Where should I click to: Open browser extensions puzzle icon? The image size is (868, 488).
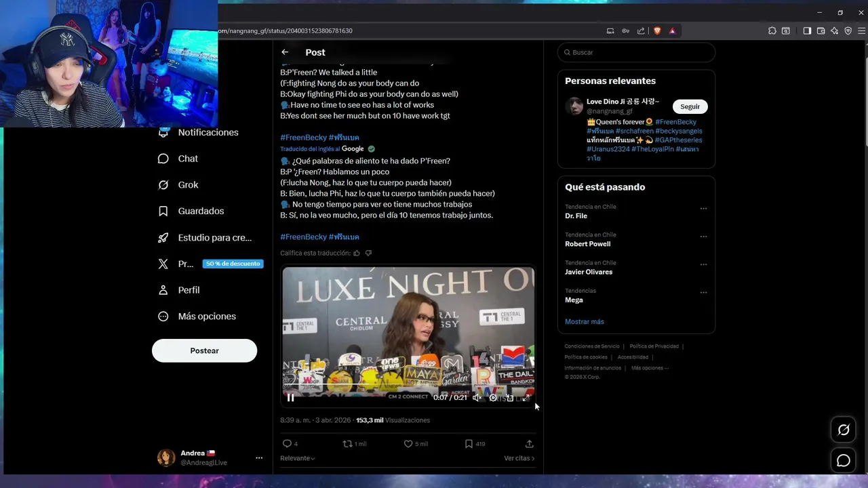pyautogui.click(x=772, y=30)
